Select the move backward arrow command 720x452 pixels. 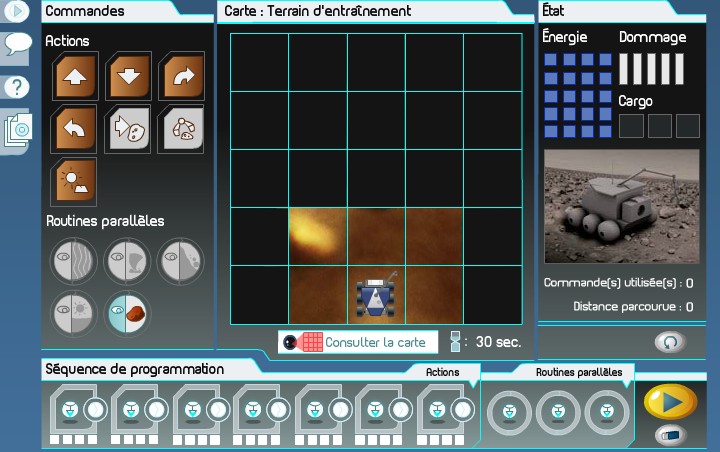[x=128, y=77]
